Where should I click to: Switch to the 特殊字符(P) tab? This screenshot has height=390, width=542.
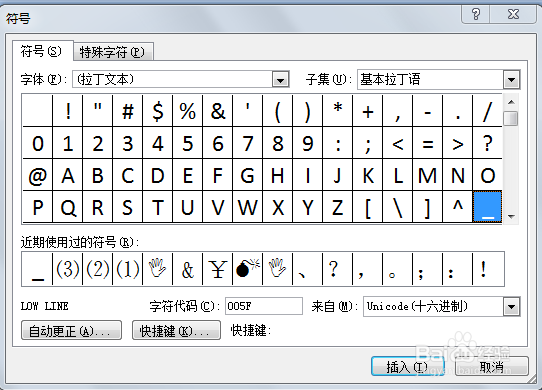113,52
